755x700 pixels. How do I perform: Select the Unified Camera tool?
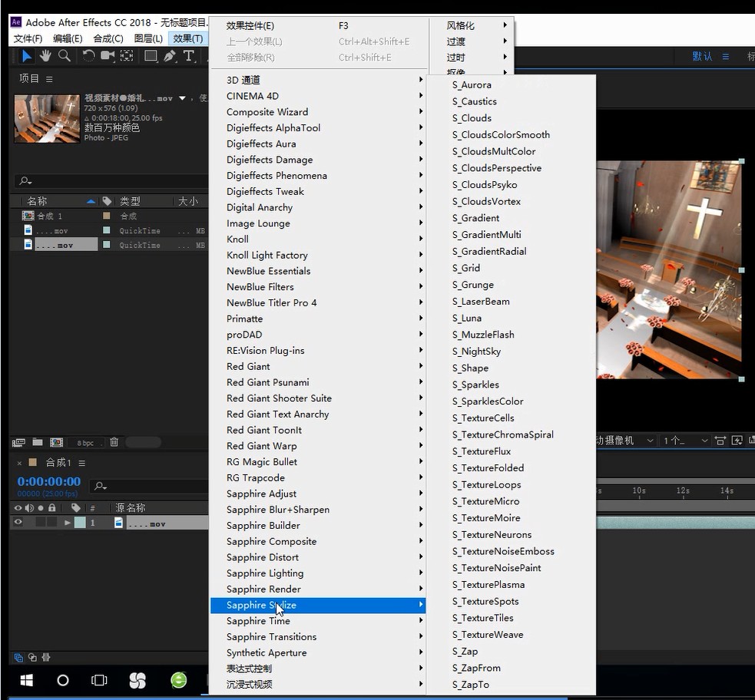pyautogui.click(x=108, y=56)
